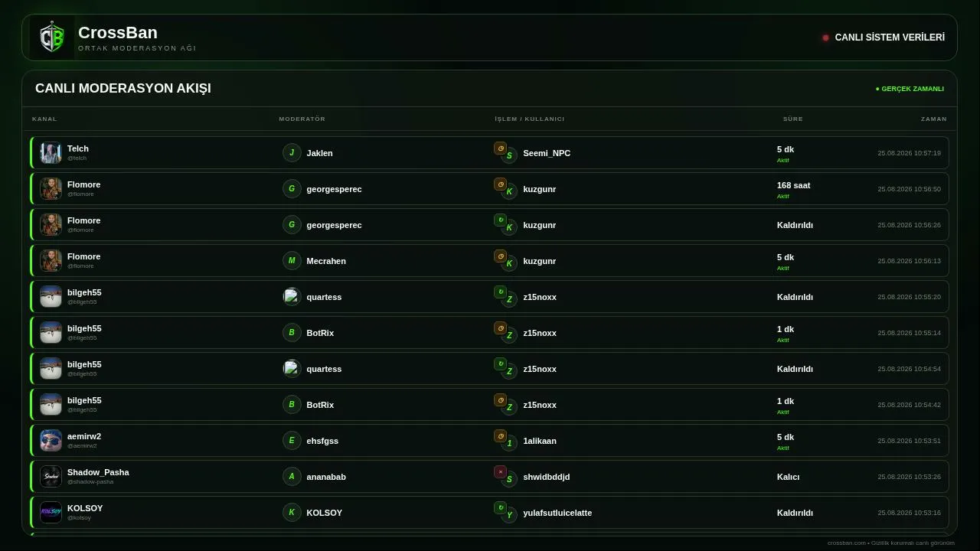Click the red live indicator dot
The image size is (980, 551).
click(825, 37)
